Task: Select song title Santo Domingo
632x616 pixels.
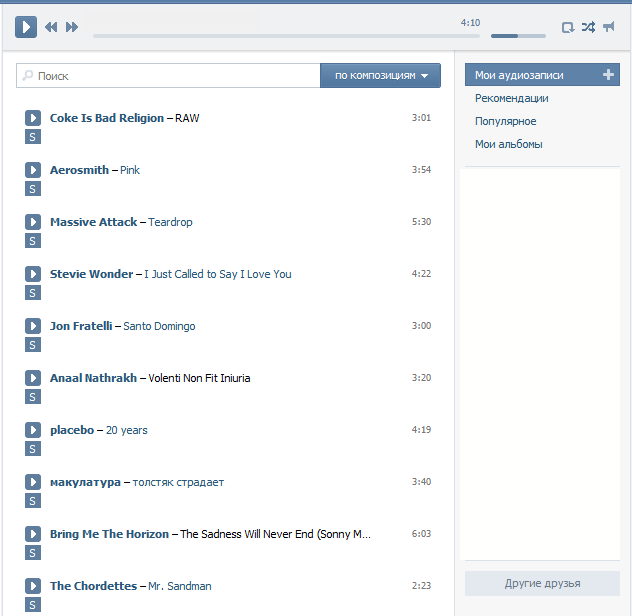Action: click(159, 327)
